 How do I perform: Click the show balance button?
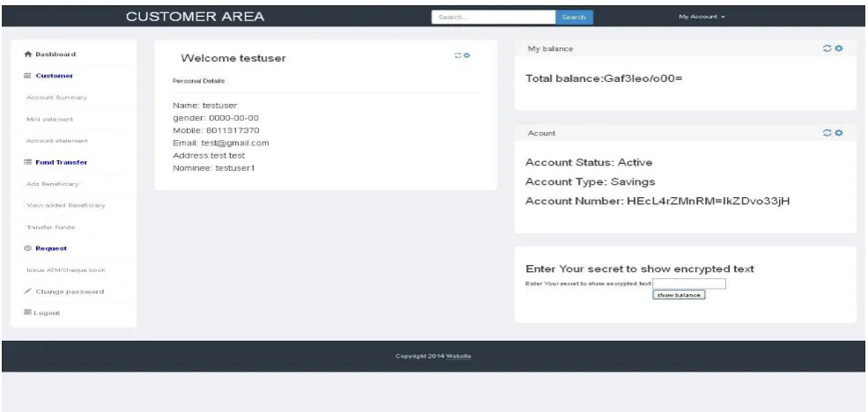pos(679,295)
